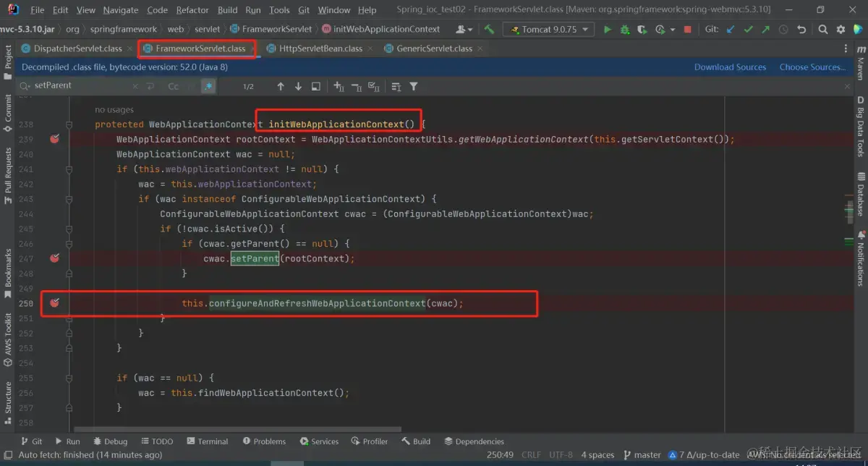The height and width of the screenshot is (466, 868).
Task: Open search filter funnel icon
Action: [414, 86]
